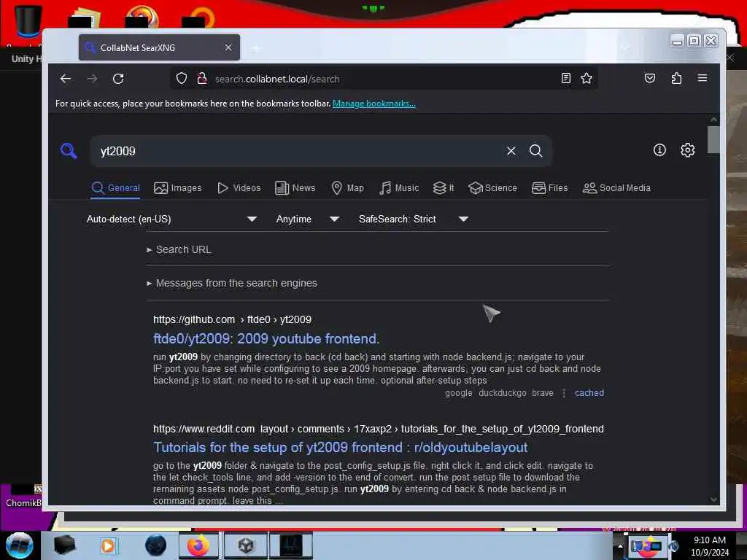This screenshot has height=560, width=747.
Task: Open a new tab with the plus button
Action: pyautogui.click(x=256, y=48)
